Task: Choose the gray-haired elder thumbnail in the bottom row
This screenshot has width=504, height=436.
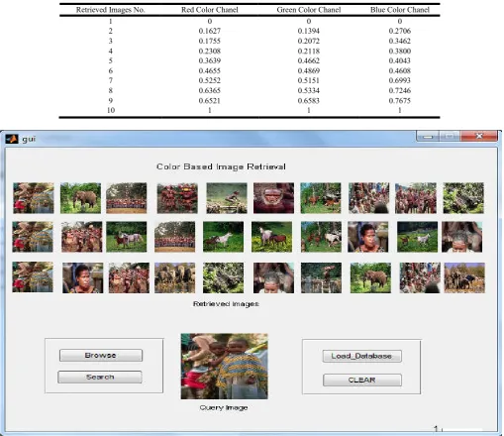Action: (273, 277)
